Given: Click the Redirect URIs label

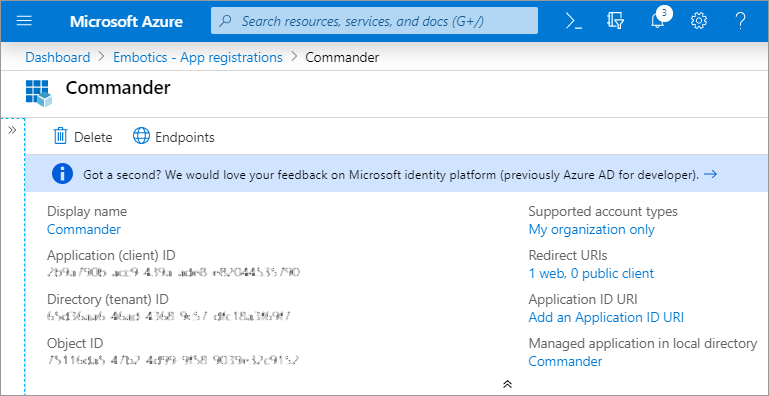Looking at the screenshot, I should pos(568,255).
